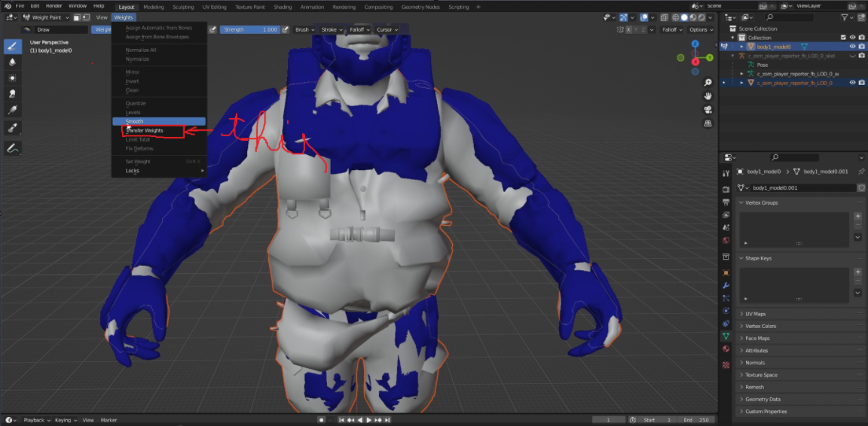Open the World properties tab
Viewport: 868px width, 426px height.
click(x=726, y=241)
